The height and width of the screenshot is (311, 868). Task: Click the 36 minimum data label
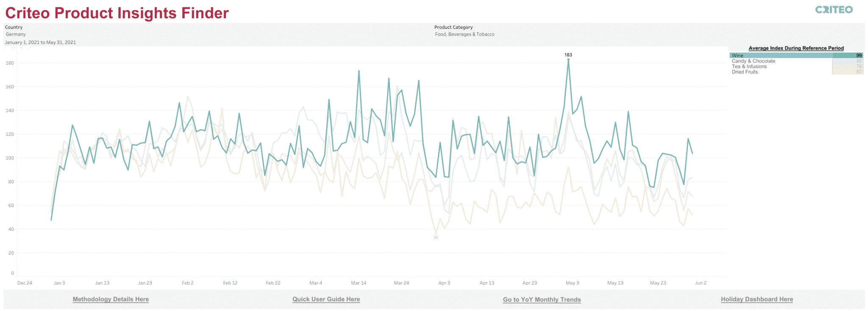click(436, 237)
